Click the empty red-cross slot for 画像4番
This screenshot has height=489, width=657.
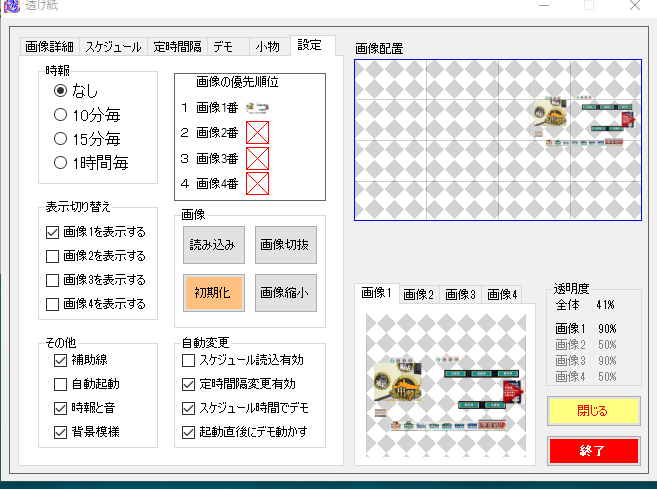coord(257,184)
